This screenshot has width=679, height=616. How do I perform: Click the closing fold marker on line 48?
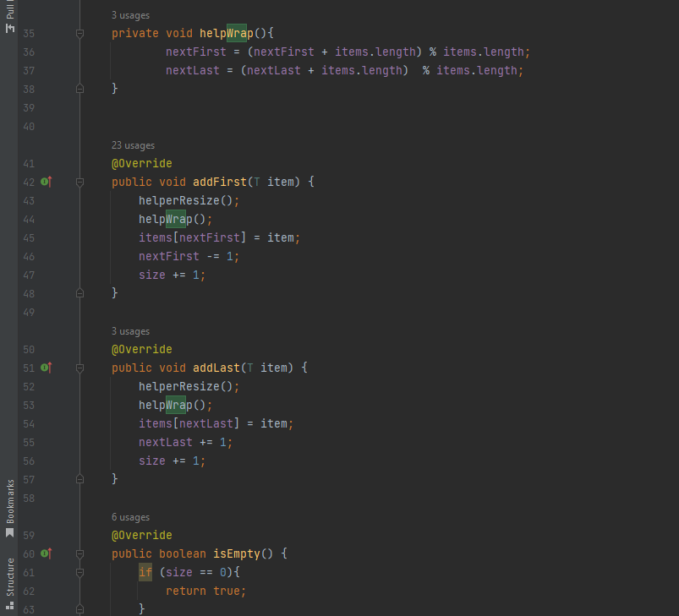(x=80, y=293)
